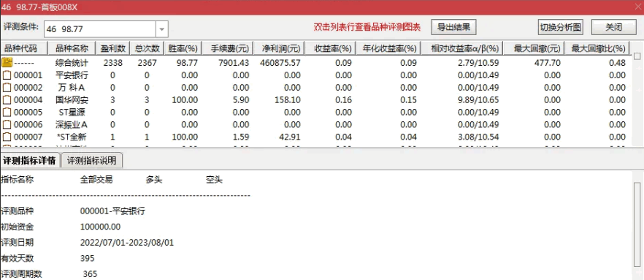Click the 空头 column label

(x=214, y=180)
